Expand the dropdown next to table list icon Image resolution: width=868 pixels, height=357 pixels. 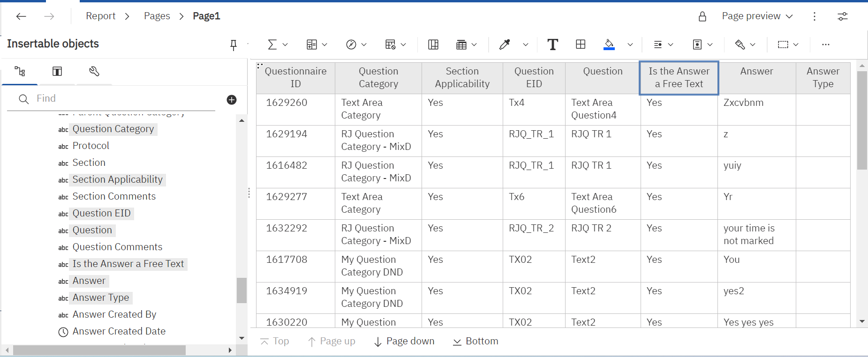[x=325, y=45]
